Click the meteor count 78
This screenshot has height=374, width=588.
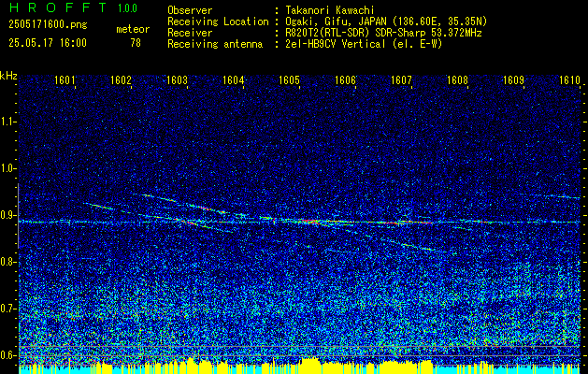point(136,43)
